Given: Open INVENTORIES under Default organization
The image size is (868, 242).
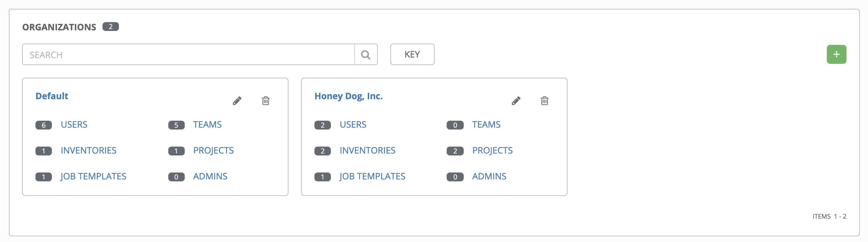Looking at the screenshot, I should pyautogui.click(x=88, y=150).
